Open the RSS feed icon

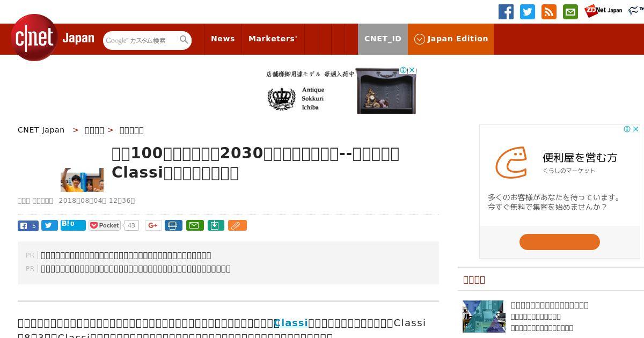(549, 12)
